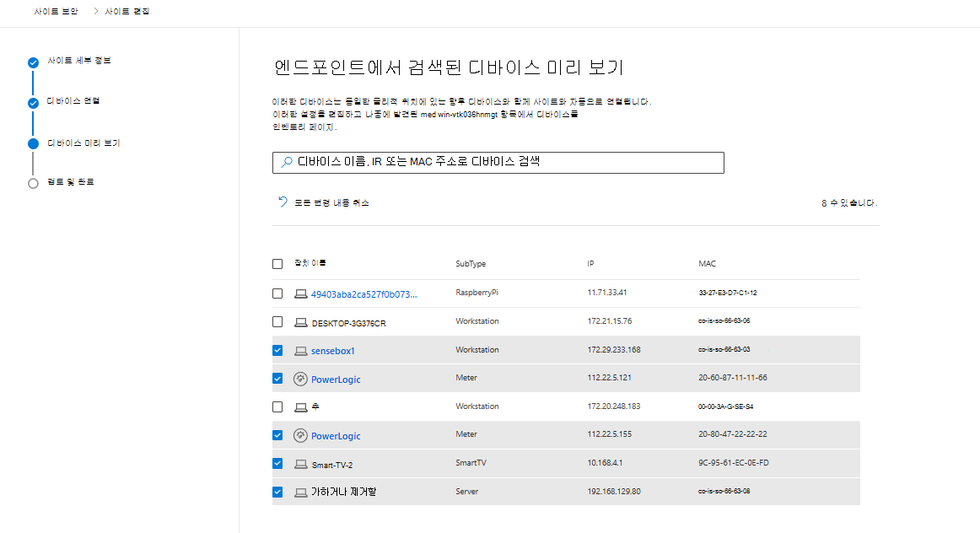Click the sensebox1 workstation icon

pyautogui.click(x=300, y=351)
